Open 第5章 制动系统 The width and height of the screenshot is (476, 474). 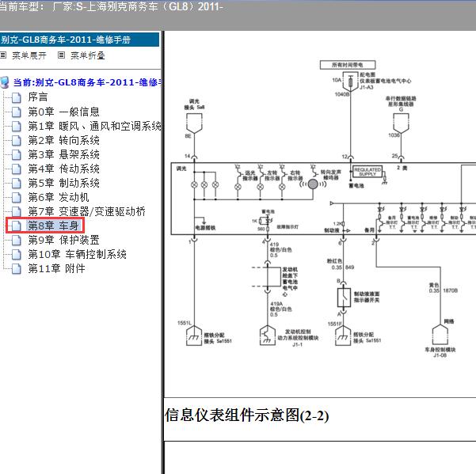click(x=63, y=183)
